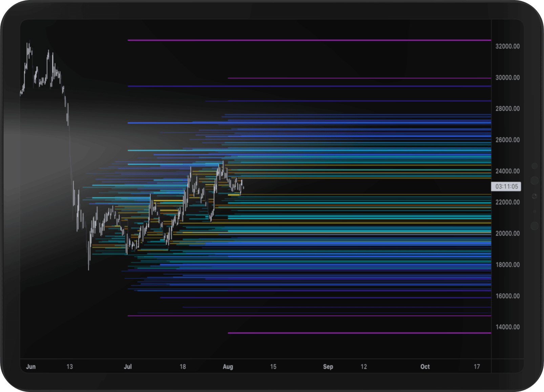
Task: Click the 32000.00 price axis label
Action: 507,46
